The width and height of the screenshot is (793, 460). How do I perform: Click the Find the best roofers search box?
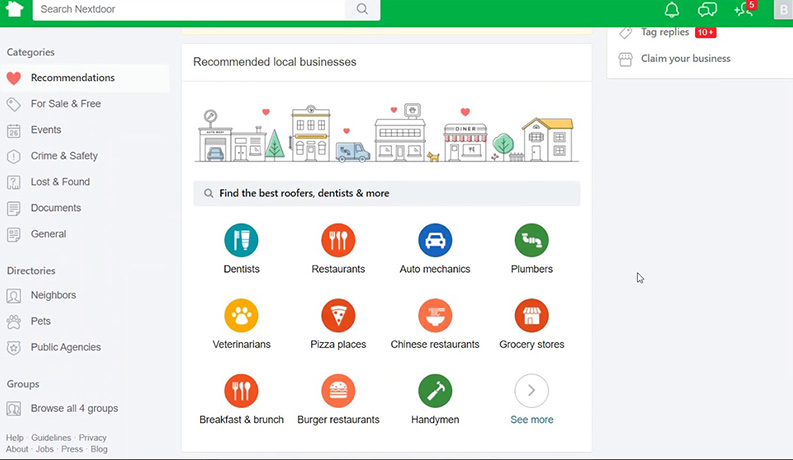[387, 193]
